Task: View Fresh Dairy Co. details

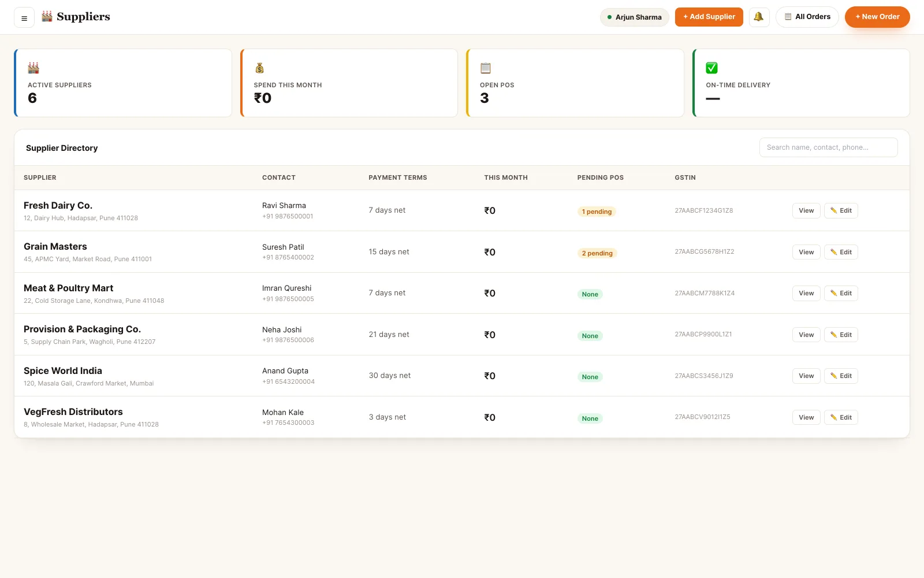Action: [x=806, y=210]
